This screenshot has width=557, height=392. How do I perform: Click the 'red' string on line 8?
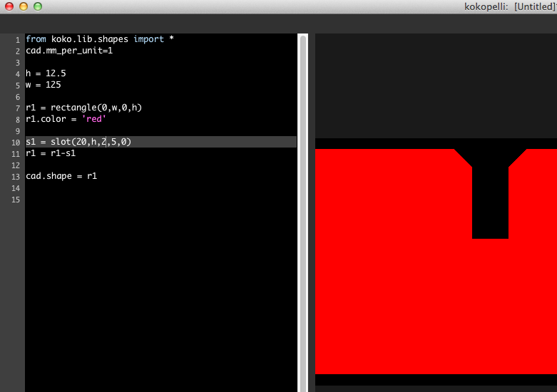(94, 119)
